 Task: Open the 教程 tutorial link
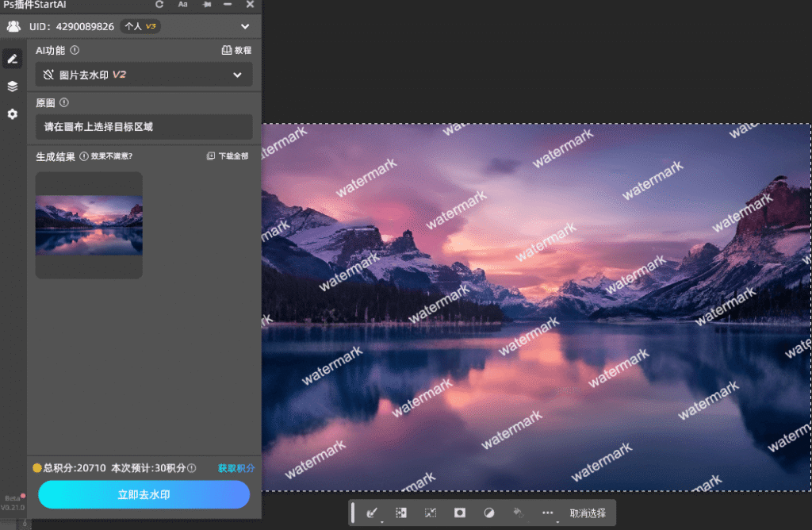click(236, 50)
